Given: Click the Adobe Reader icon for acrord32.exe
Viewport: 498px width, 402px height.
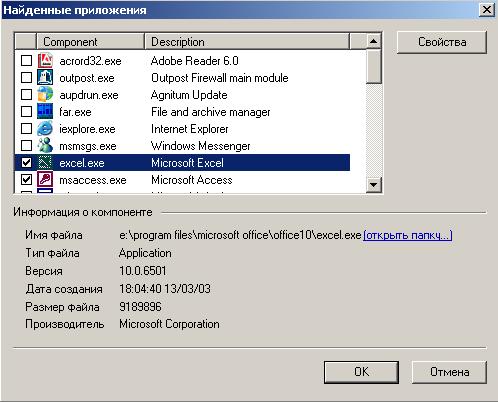Looking at the screenshot, I should (x=45, y=61).
